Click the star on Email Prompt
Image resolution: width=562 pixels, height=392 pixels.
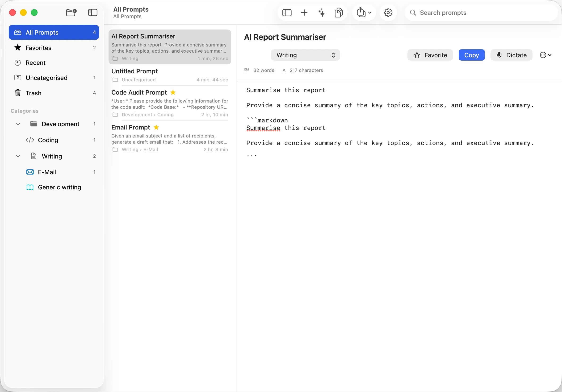tap(156, 127)
